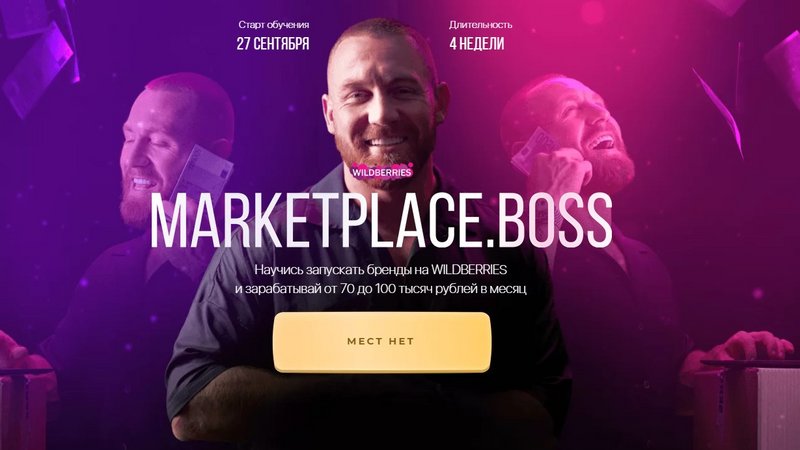Click the Старт обучения label
The image size is (800, 450).
273,24
